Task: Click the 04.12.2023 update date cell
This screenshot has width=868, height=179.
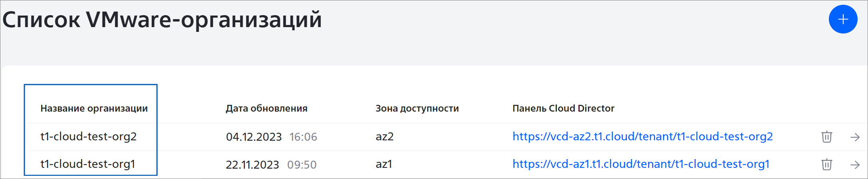Action: 254,137
